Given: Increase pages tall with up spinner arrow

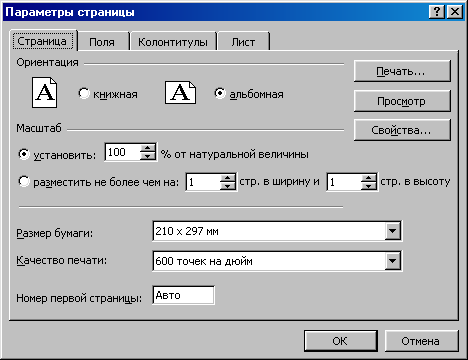Looking at the screenshot, I should pyautogui.click(x=369, y=177).
